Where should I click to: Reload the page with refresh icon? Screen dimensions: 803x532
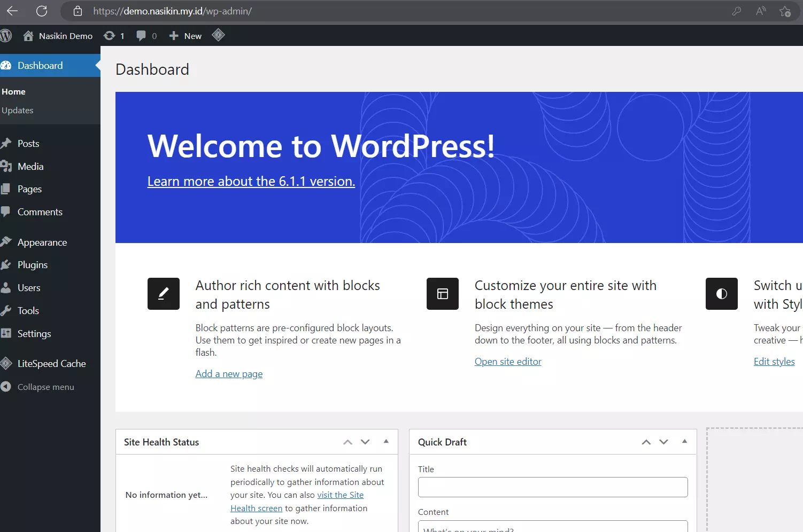click(42, 11)
